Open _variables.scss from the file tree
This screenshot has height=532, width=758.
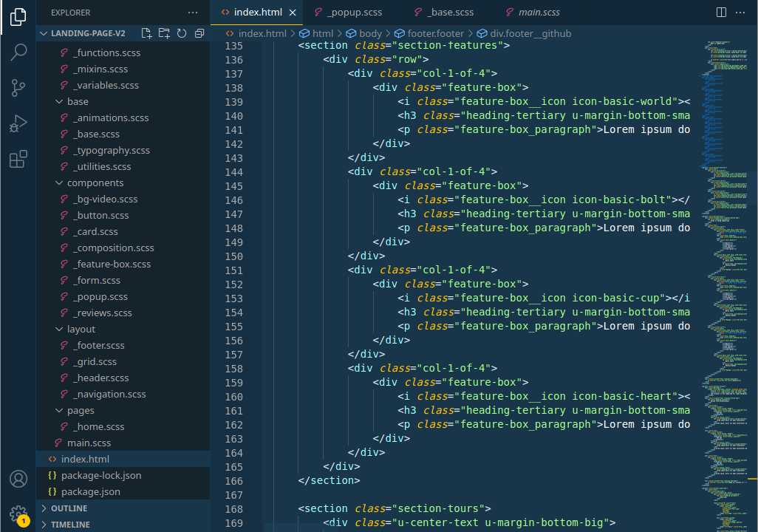click(123, 85)
